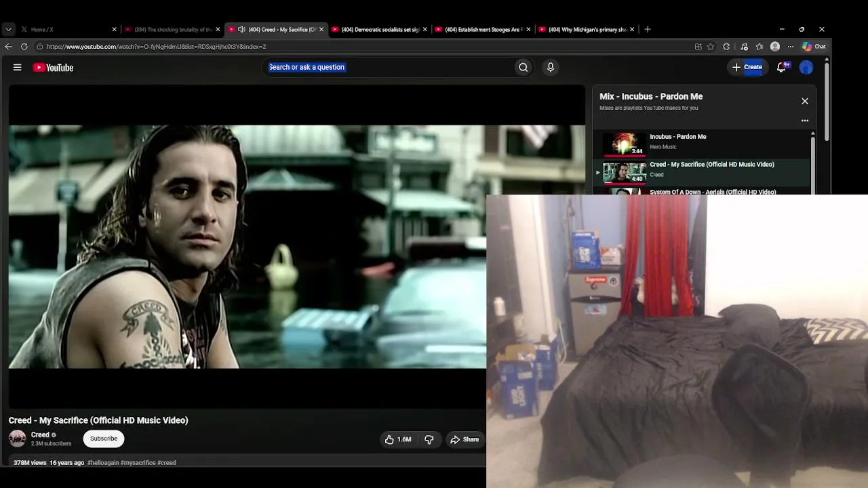Switch to the Home / X tab
Viewport: 868px width, 488px height.
pos(68,29)
